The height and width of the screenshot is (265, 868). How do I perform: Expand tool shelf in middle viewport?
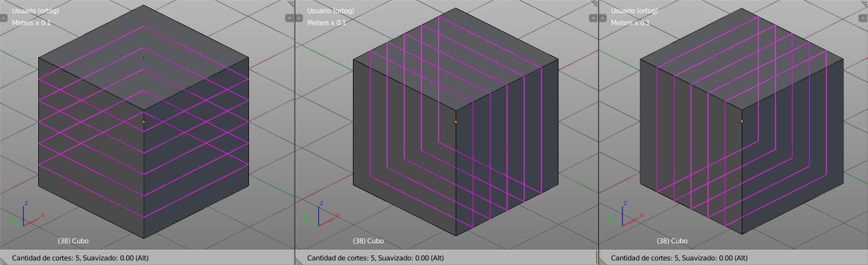pyautogui.click(x=299, y=18)
